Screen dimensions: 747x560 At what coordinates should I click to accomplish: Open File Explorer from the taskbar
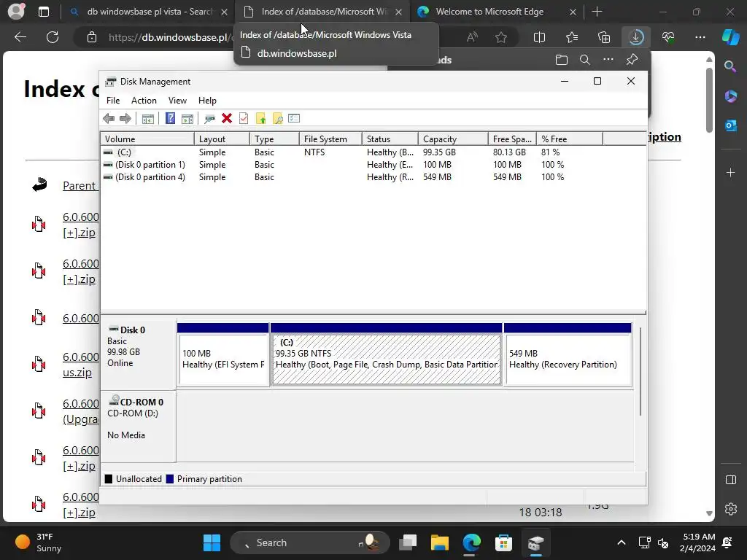440,542
